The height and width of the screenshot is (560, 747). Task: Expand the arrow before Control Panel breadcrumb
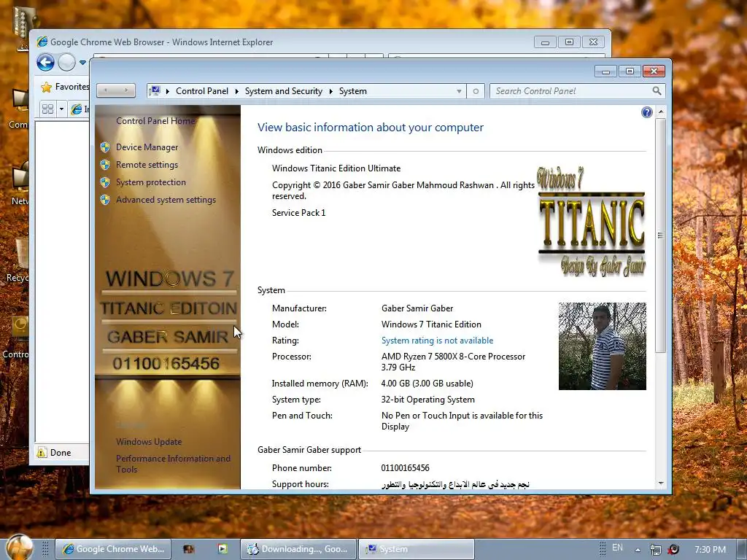(x=168, y=91)
